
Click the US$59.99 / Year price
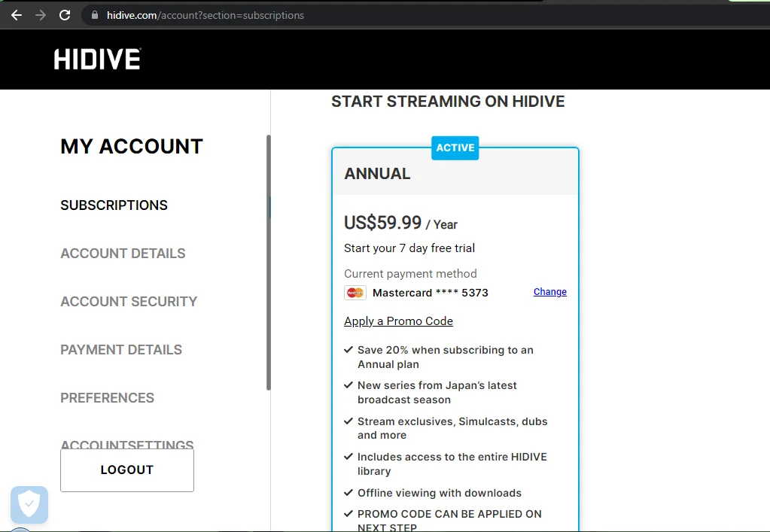400,223
